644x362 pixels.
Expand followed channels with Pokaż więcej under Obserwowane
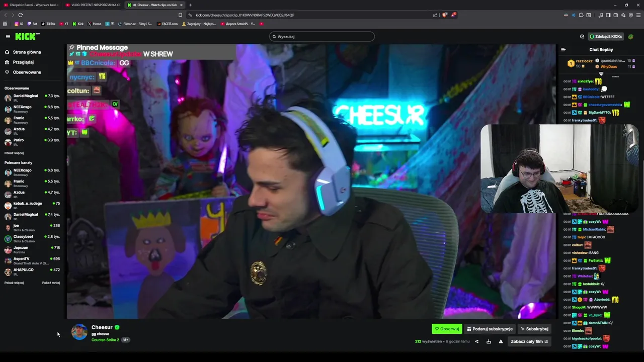point(14,153)
